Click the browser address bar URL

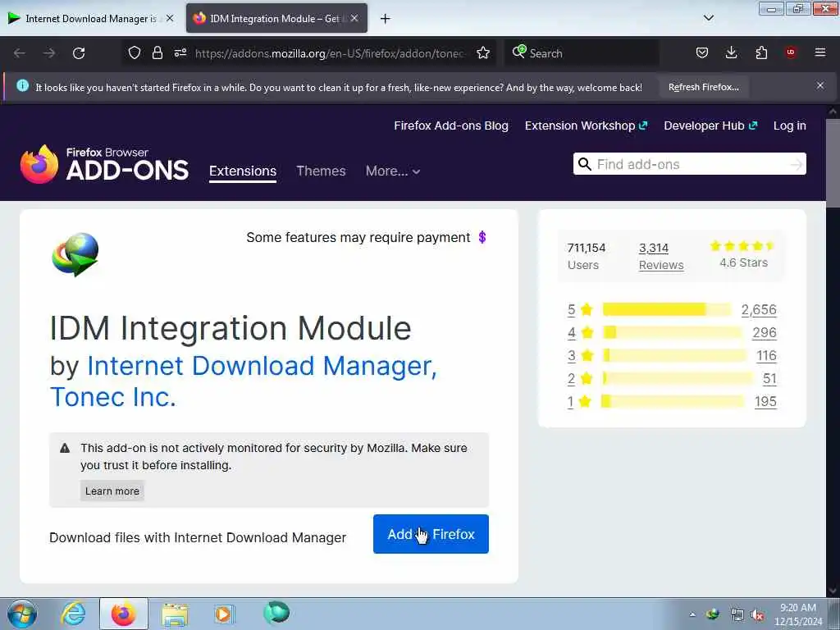[330, 53]
